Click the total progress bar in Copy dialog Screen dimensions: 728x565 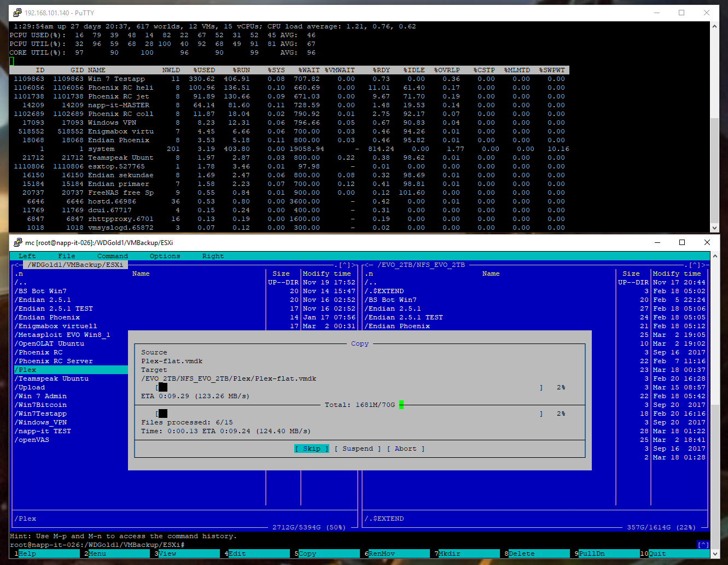point(349,413)
